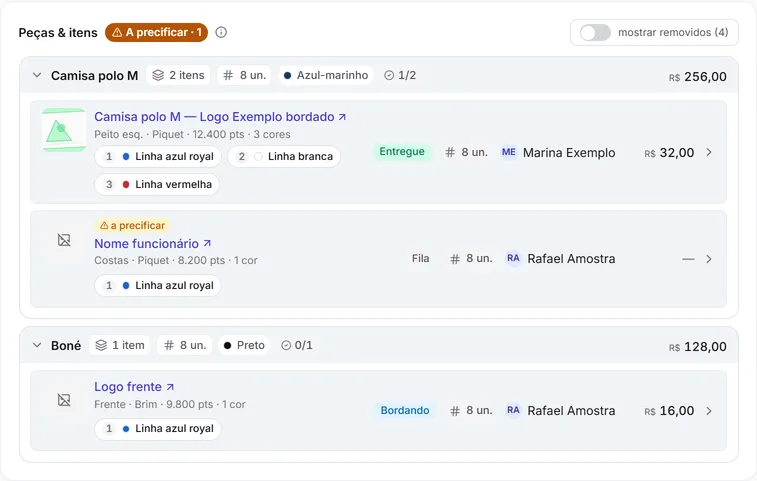Click the Peças & itens heading
The width and height of the screenshot is (757, 481).
click(x=58, y=32)
